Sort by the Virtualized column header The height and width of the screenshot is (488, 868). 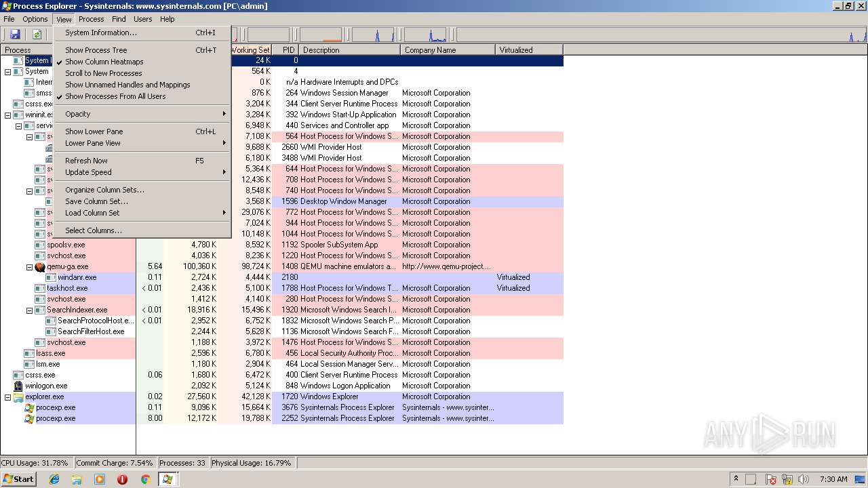coord(530,50)
